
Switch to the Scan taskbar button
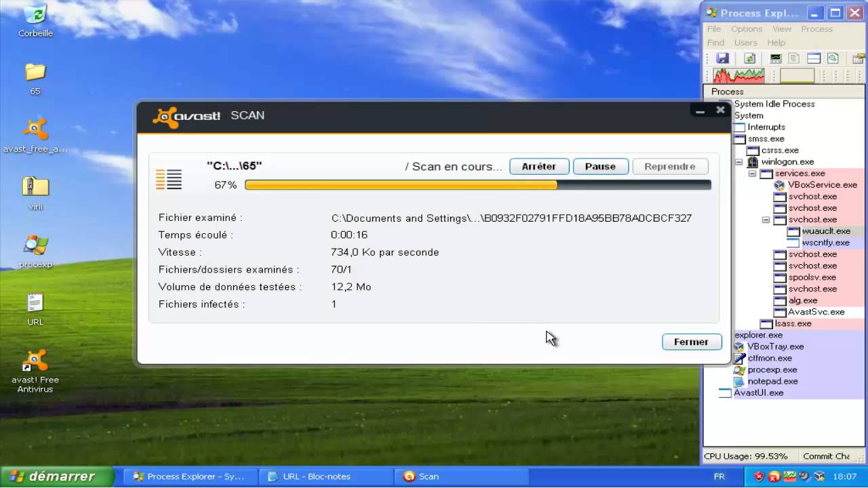[461, 476]
